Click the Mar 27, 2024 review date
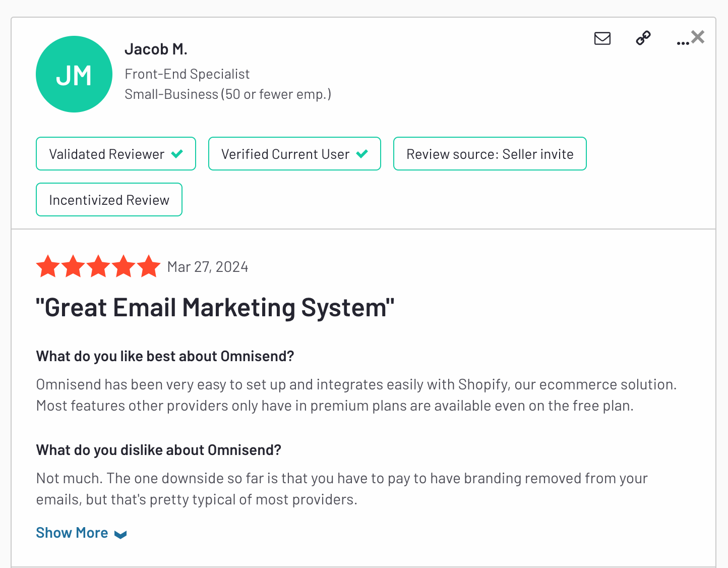The image size is (728, 568). 208,267
